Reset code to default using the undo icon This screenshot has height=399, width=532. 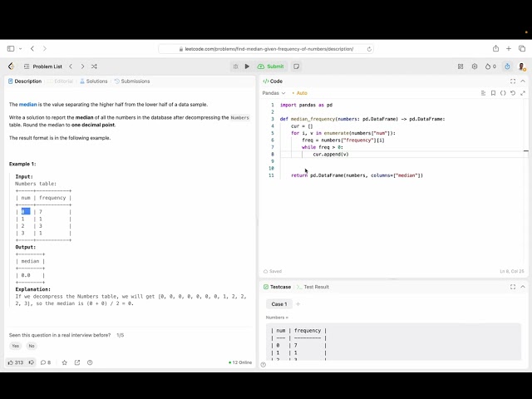[x=513, y=93]
